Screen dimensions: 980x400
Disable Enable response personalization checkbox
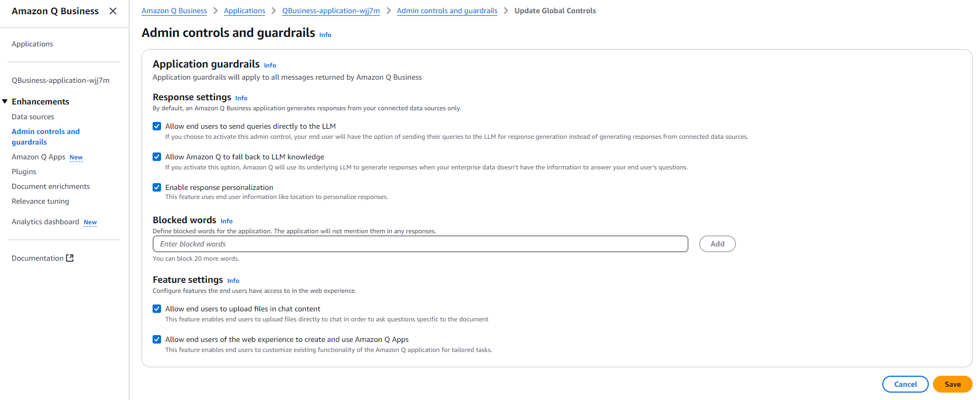click(157, 187)
